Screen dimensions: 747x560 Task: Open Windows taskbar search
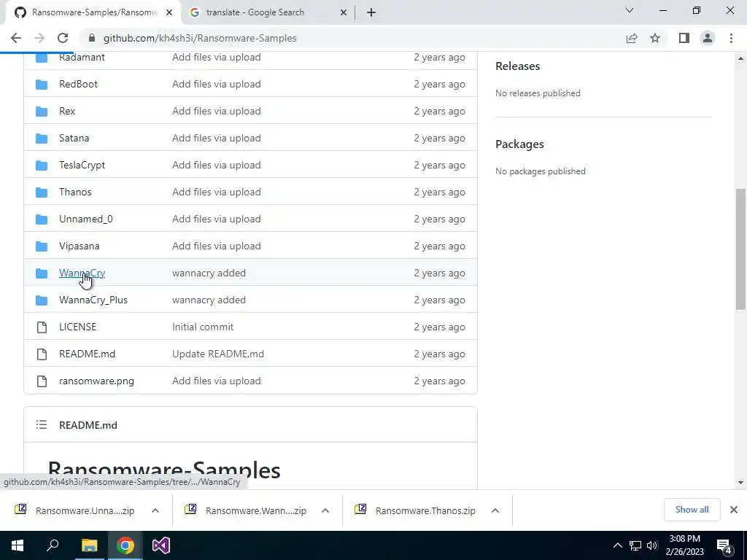53,545
